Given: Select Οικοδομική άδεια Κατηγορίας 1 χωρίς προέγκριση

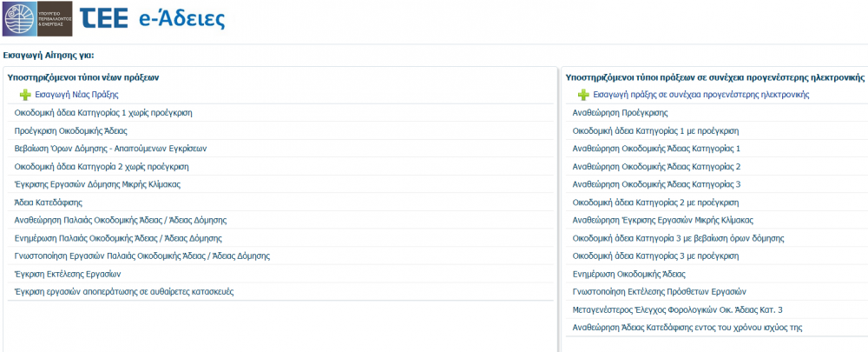Looking at the screenshot, I should pos(103,113).
